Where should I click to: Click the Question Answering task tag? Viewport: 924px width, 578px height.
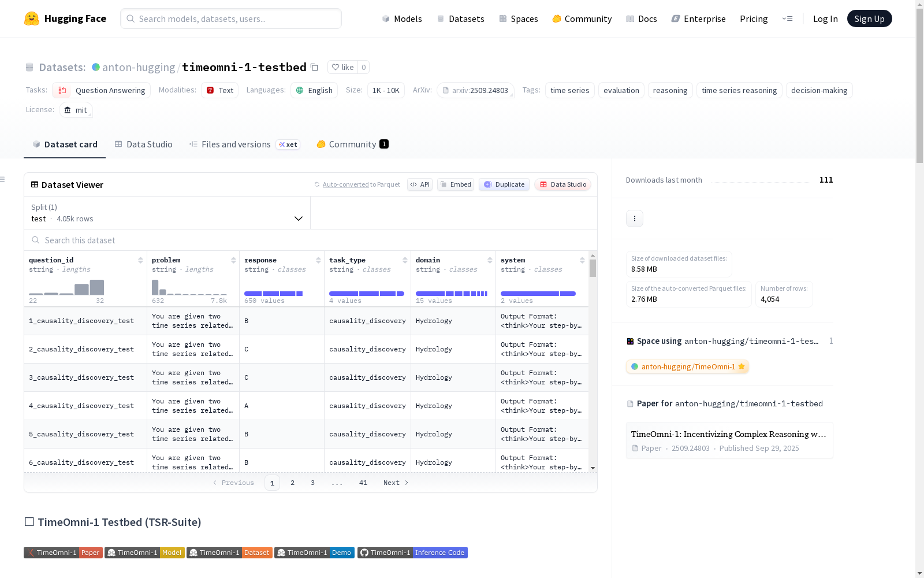coord(101,90)
